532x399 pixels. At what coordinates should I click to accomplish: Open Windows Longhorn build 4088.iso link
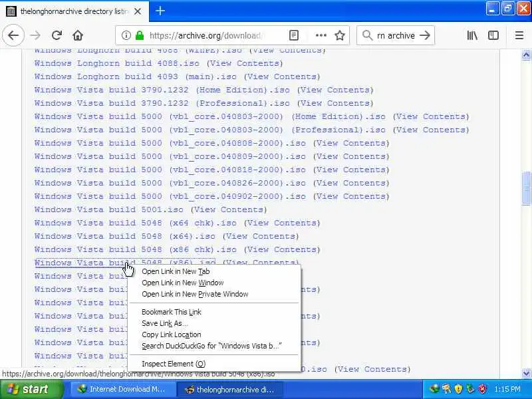point(117,63)
